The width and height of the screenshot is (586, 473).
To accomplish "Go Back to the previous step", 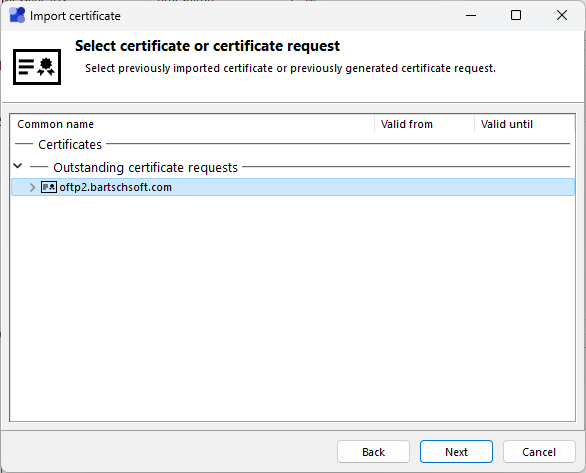I will (x=373, y=452).
